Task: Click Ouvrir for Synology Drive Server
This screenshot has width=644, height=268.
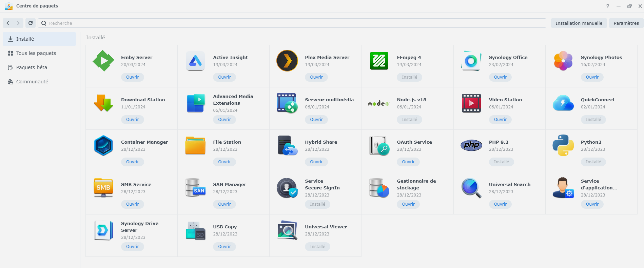Action: click(x=133, y=247)
